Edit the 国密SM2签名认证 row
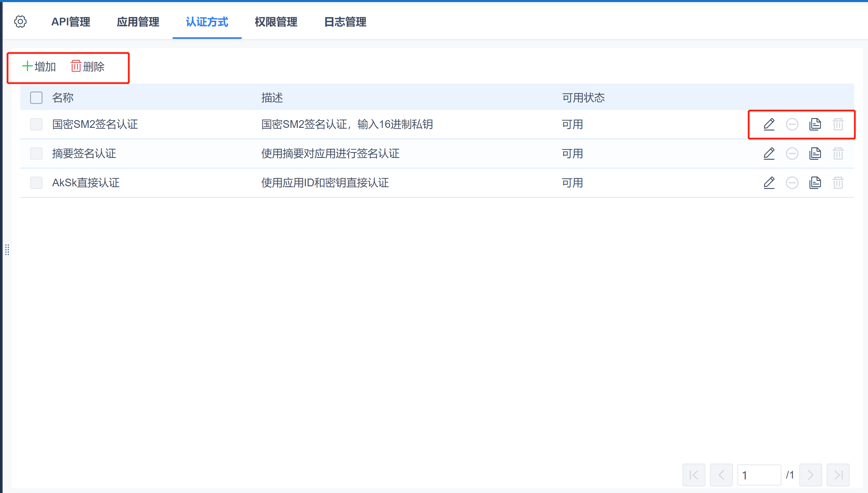The image size is (868, 493). [x=769, y=124]
